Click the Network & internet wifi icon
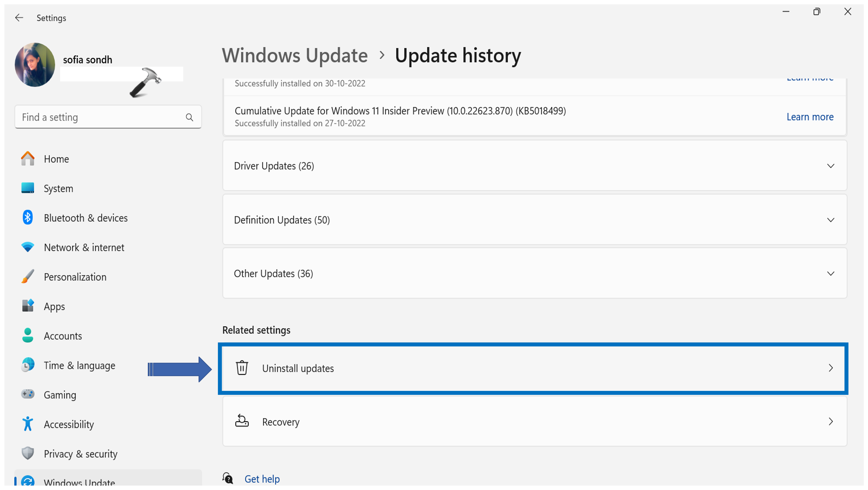 coord(28,247)
